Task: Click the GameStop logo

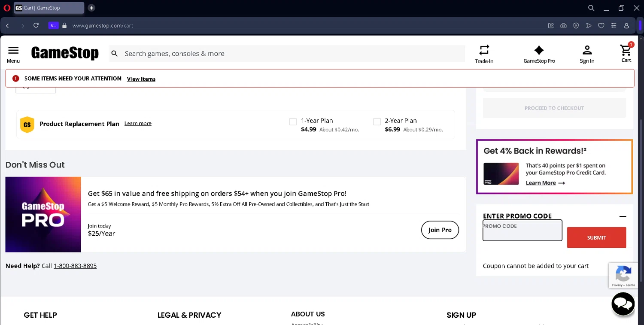Action: (x=65, y=53)
